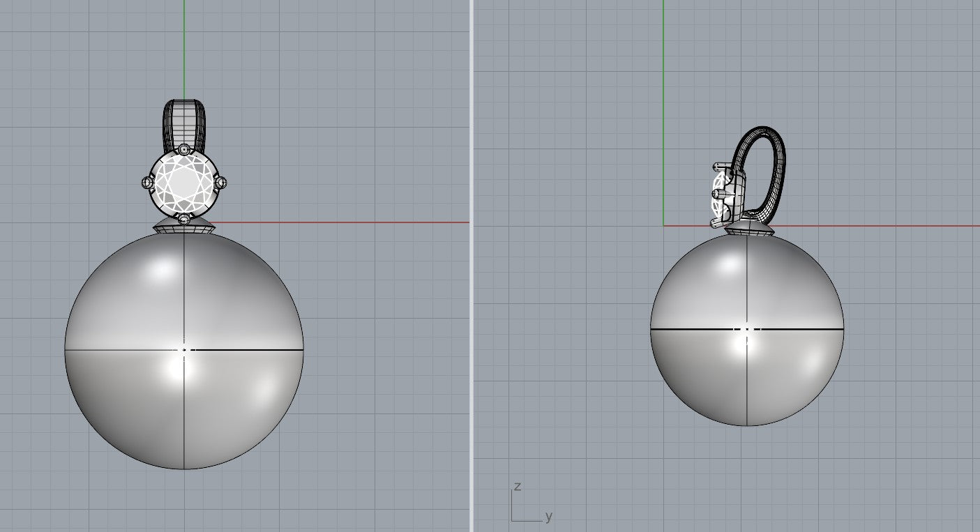Image resolution: width=980 pixels, height=532 pixels.
Task: Select the right prong of the gem setting
Action: 222,183
